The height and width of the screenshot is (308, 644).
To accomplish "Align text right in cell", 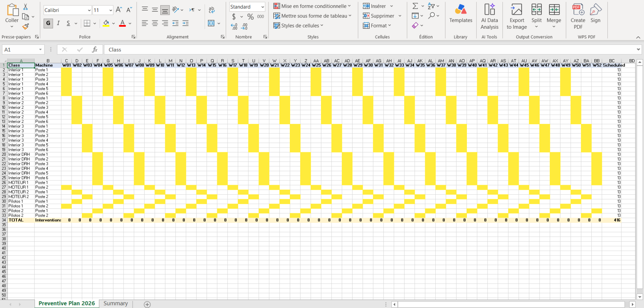I will click(165, 23).
